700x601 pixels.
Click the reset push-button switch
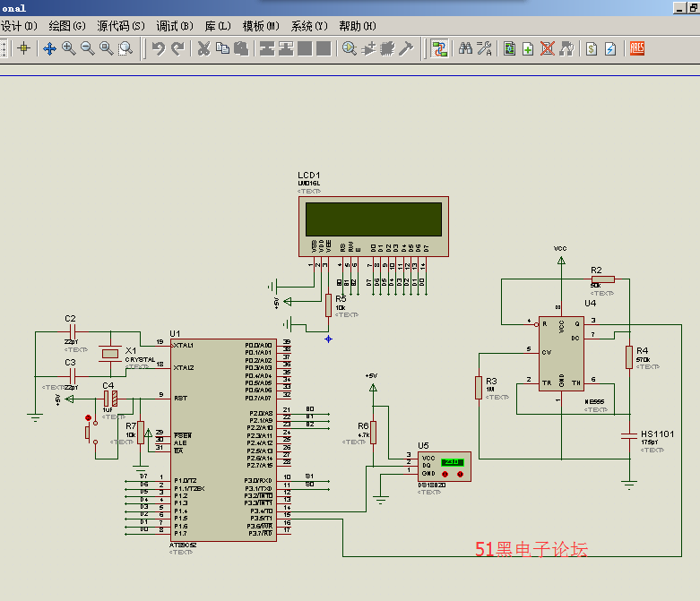(x=91, y=430)
